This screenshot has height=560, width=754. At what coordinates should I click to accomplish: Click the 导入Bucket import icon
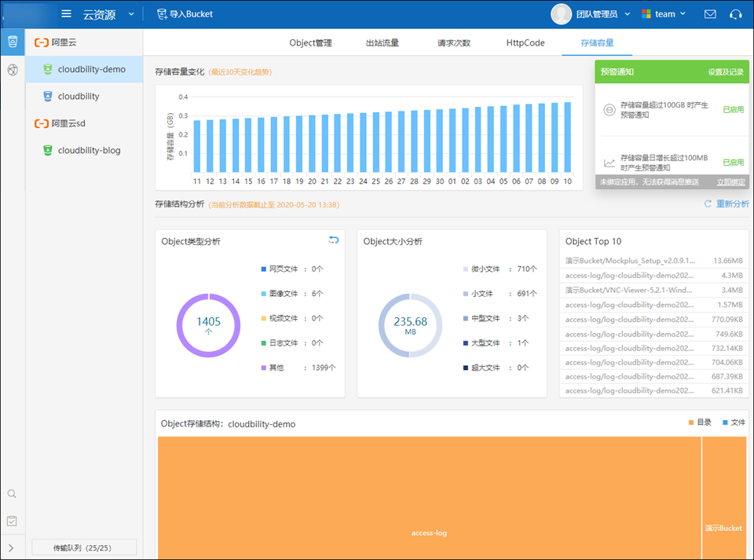[162, 14]
